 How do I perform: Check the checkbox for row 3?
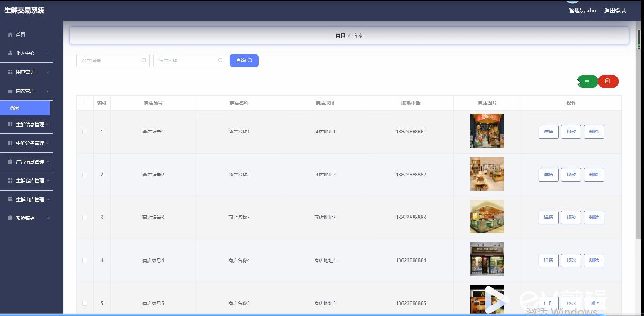[x=85, y=217]
